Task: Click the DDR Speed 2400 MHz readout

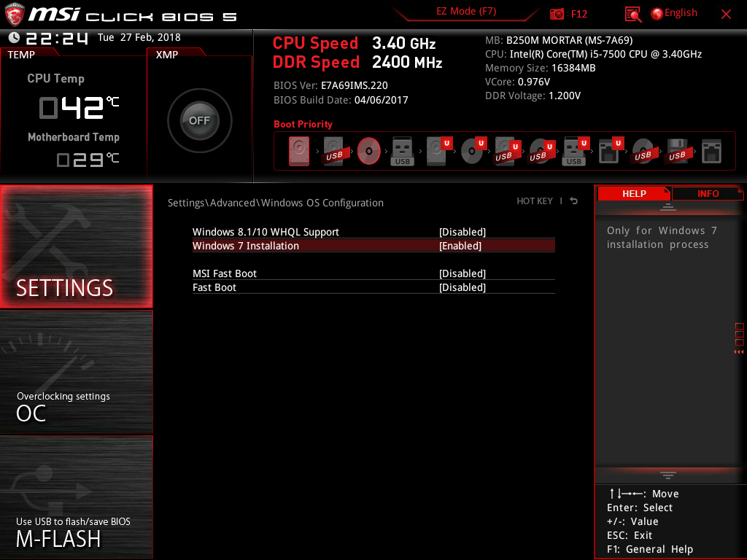Action: click(357, 63)
